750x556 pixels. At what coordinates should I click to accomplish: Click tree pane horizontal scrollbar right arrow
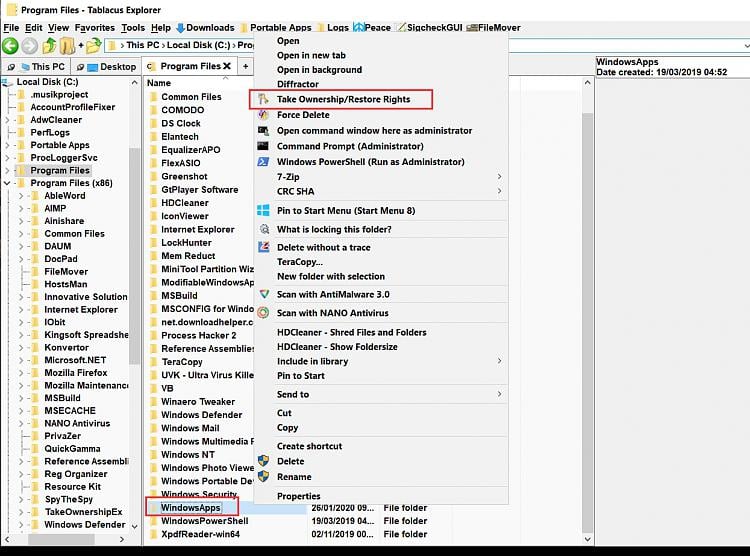point(122,539)
